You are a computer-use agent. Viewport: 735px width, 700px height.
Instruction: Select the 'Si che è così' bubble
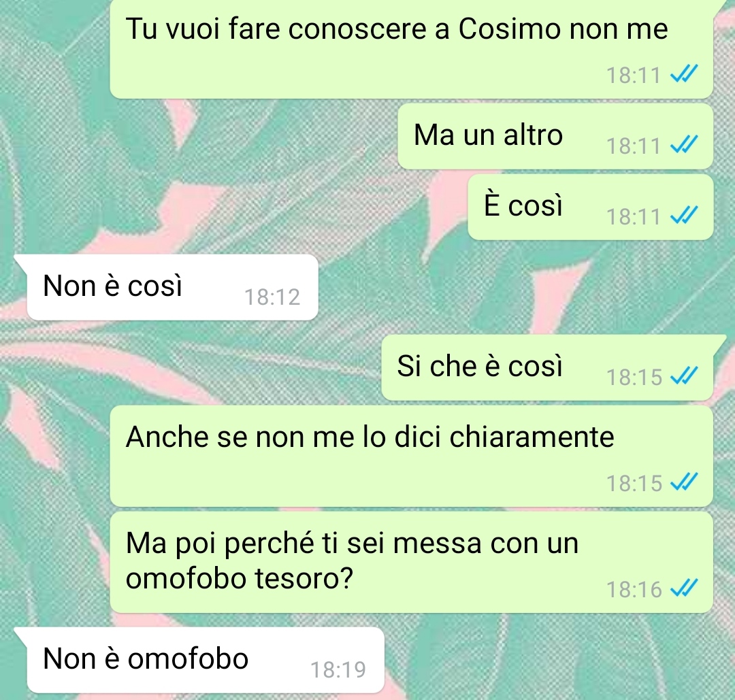coord(547,367)
